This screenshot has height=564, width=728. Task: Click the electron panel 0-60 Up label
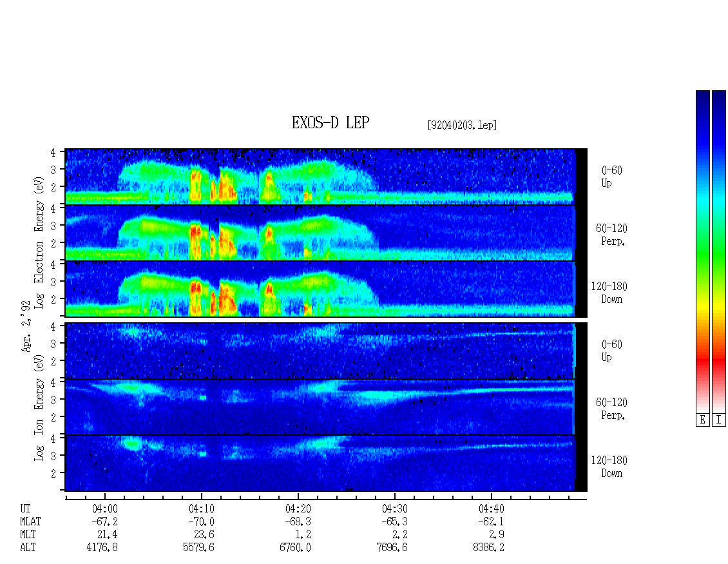(x=611, y=177)
